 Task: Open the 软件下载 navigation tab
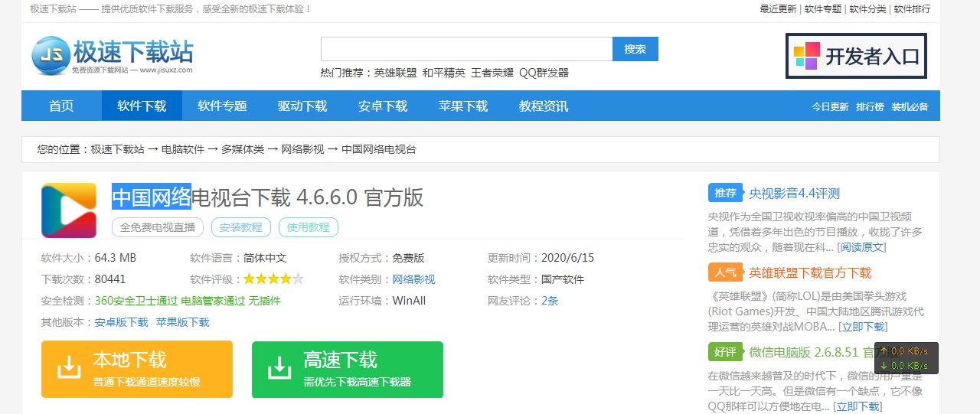point(142,106)
